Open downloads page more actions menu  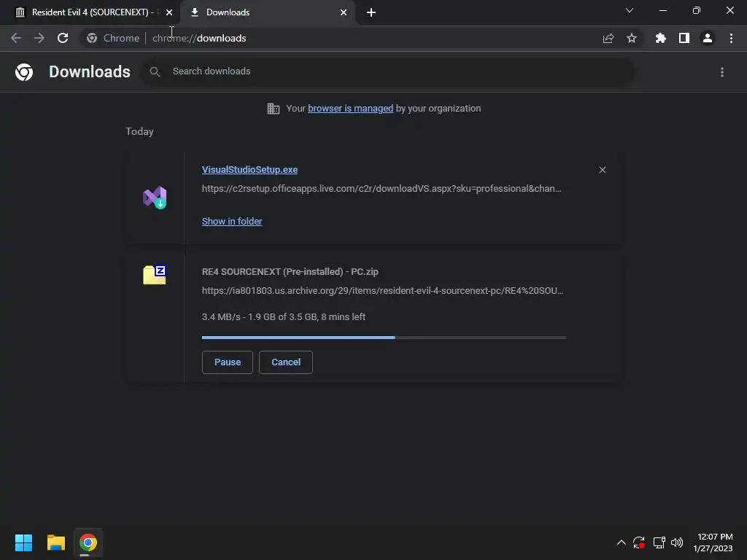point(722,72)
